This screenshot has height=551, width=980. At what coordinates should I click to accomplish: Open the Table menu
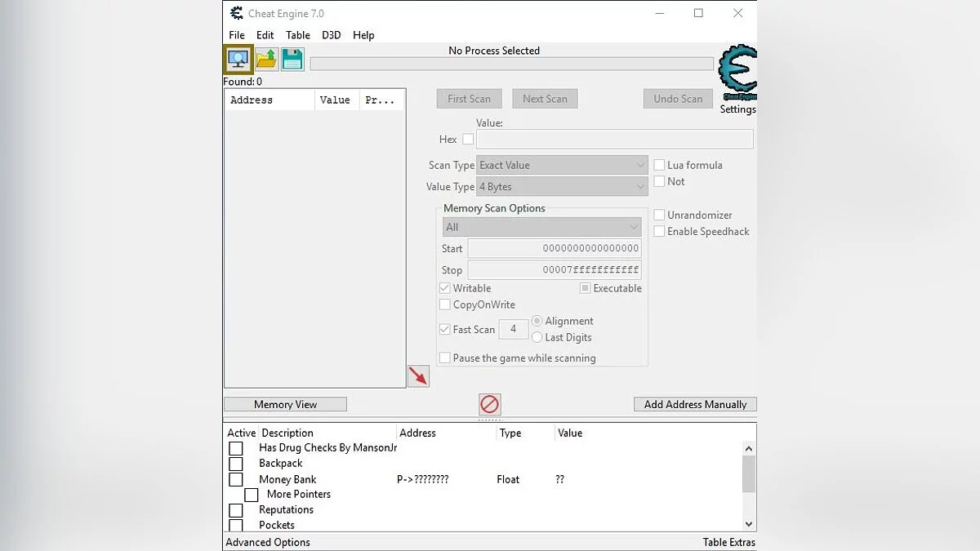tap(297, 35)
